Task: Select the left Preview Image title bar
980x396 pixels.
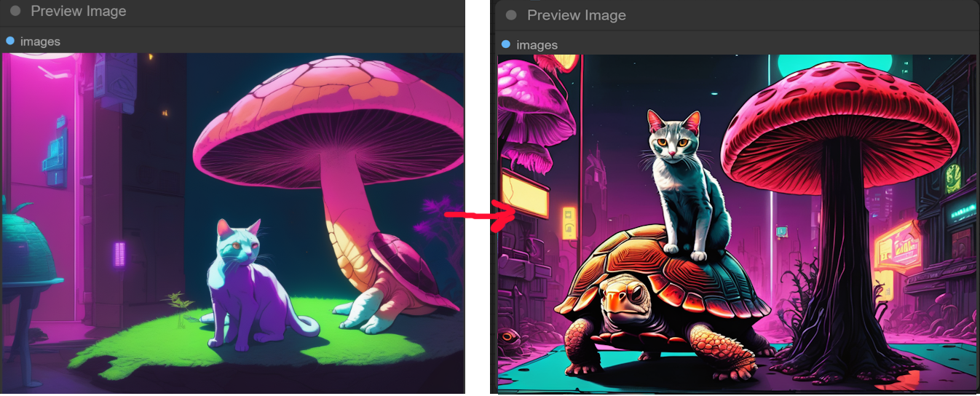Action: [218, 12]
